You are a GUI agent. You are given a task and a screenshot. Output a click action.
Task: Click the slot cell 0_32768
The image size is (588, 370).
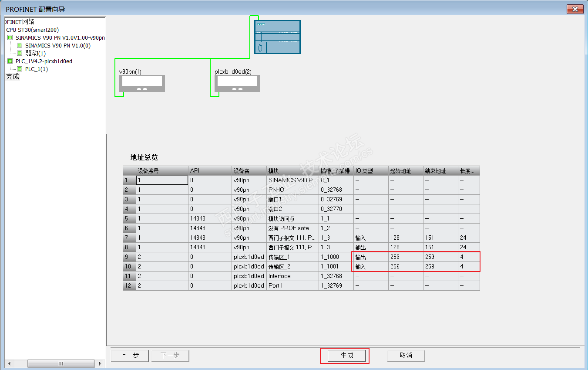pos(336,190)
